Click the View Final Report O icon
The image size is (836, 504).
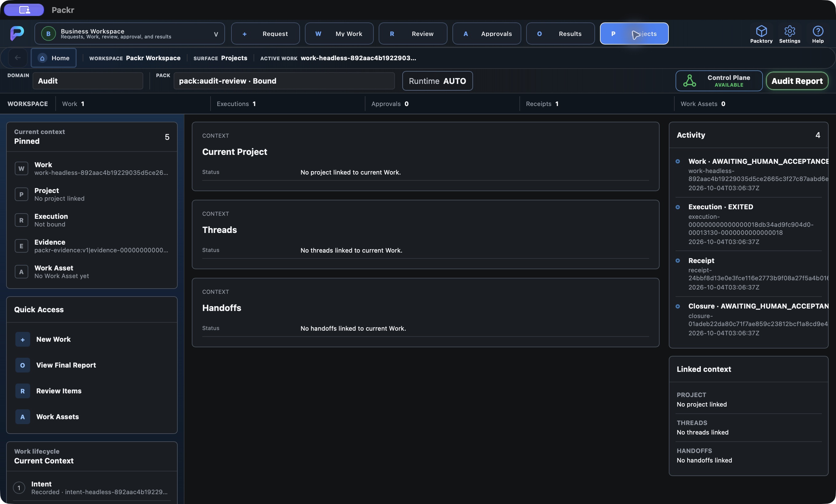pos(22,365)
